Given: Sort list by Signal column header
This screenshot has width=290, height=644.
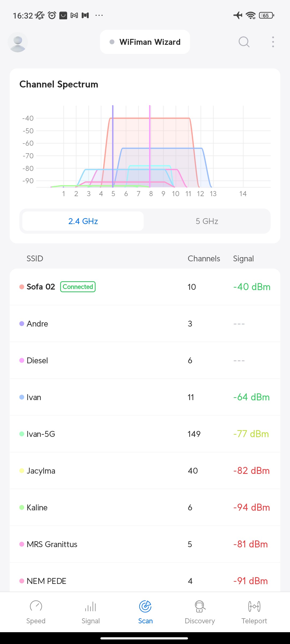Looking at the screenshot, I should (243, 259).
